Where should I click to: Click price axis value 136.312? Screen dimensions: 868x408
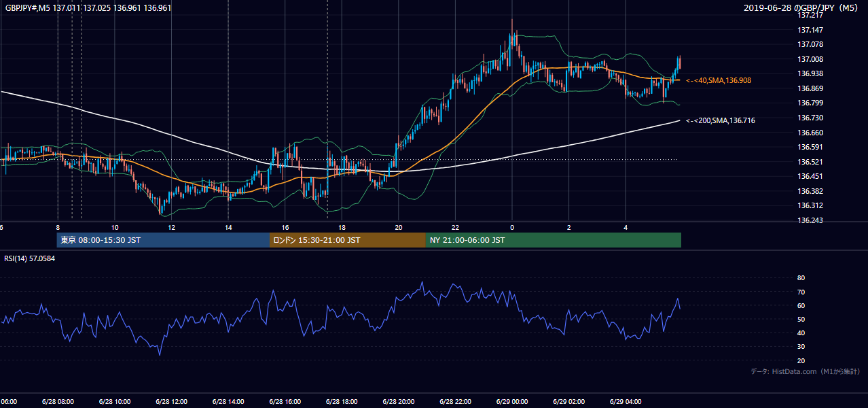[x=810, y=205]
